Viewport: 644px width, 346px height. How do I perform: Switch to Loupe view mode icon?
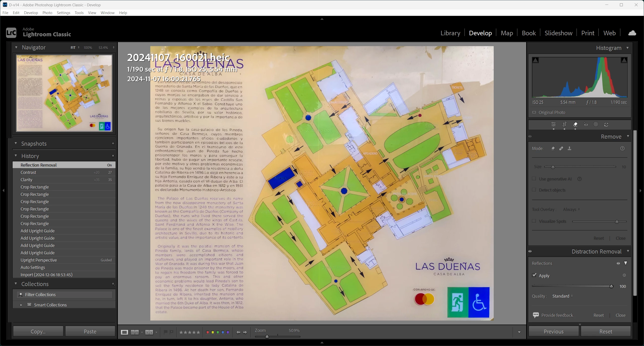124,332
